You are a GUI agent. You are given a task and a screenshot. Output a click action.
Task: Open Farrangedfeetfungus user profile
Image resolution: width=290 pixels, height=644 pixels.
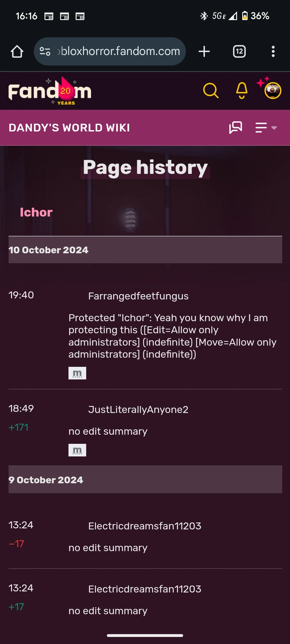coord(138,296)
